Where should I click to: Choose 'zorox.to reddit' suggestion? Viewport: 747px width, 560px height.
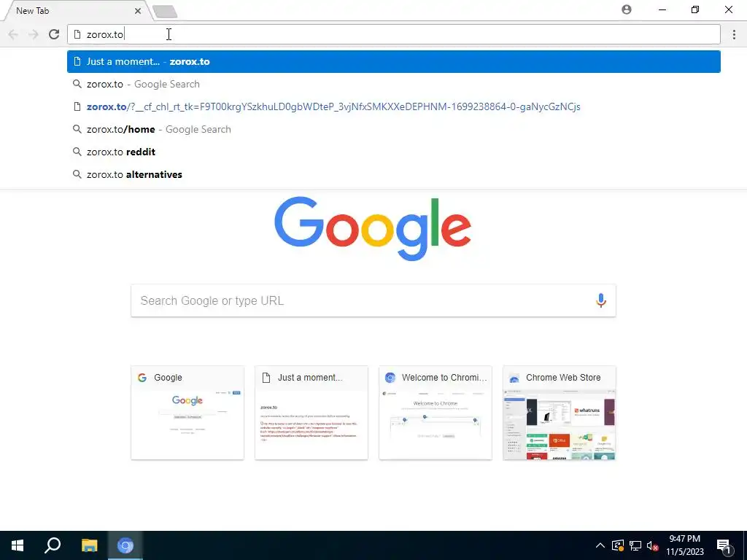point(393,152)
